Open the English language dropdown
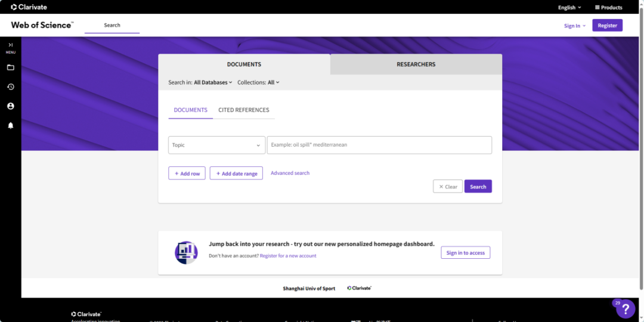This screenshot has width=644, height=322. (x=569, y=7)
